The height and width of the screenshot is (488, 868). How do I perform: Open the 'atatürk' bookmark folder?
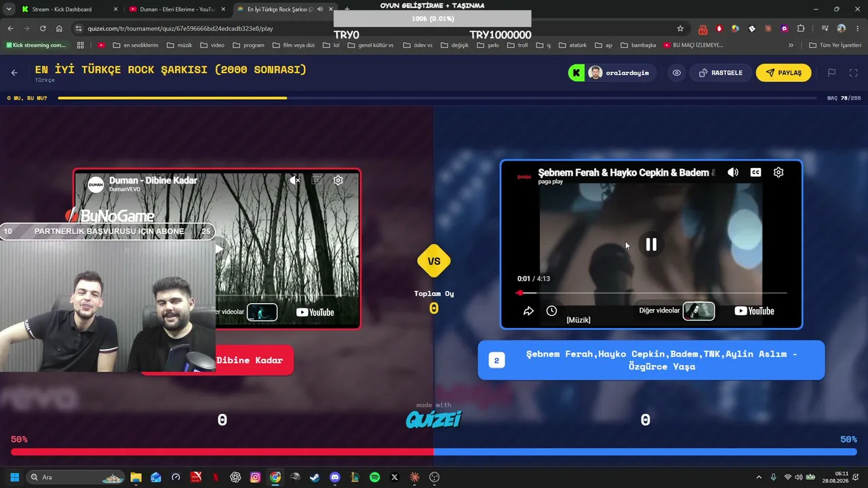tap(572, 45)
